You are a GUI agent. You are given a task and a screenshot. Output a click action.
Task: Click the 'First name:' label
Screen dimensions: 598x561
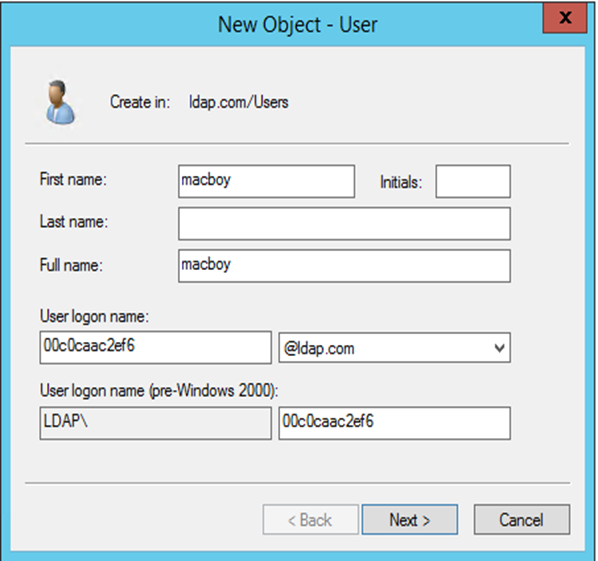click(73, 179)
